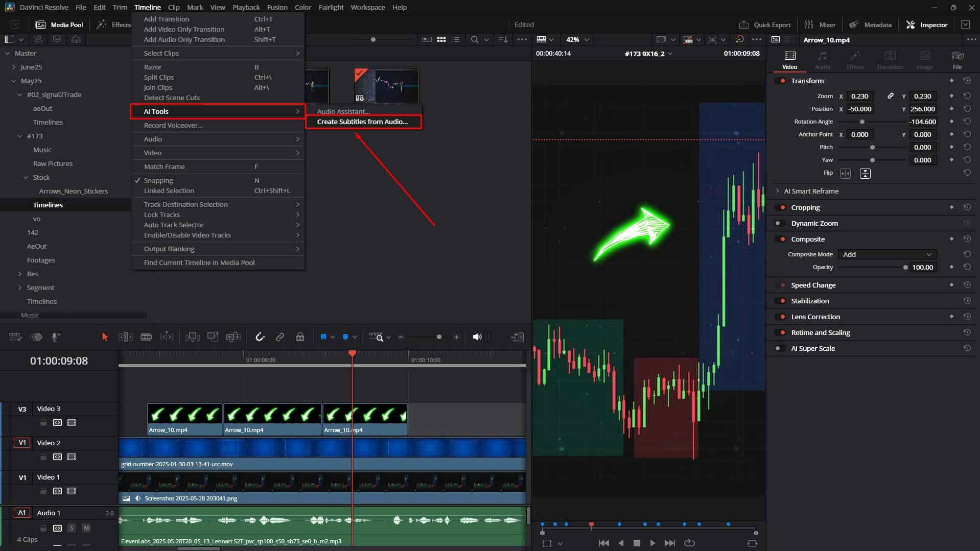This screenshot has height=551, width=980.
Task: Reset the Zoom transform value
Action: [967, 96]
